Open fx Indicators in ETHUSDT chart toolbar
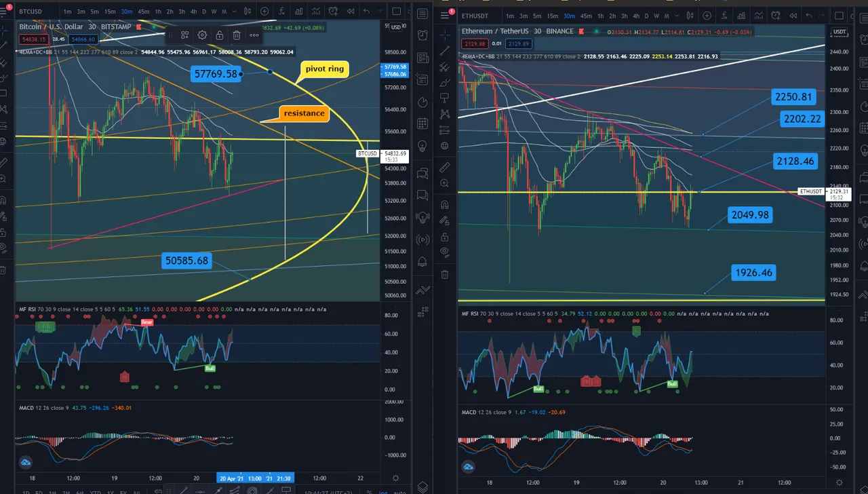 click(x=724, y=16)
